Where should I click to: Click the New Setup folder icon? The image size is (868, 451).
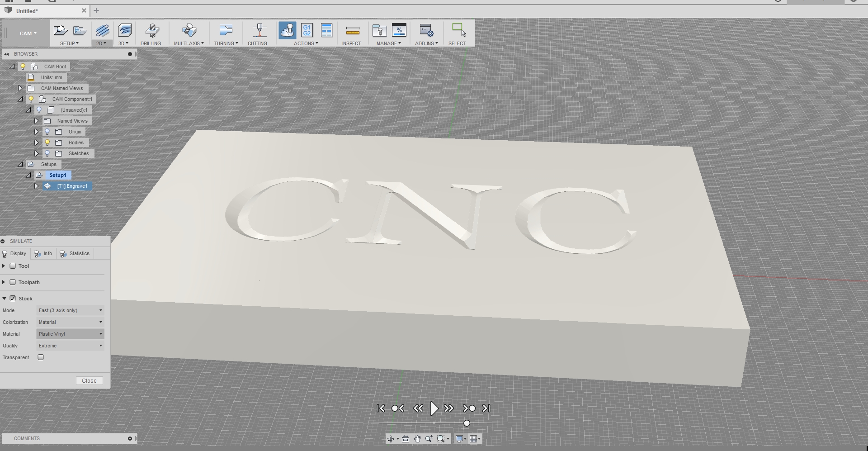(x=61, y=31)
